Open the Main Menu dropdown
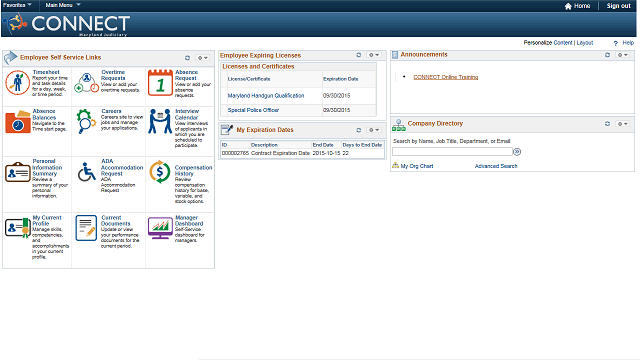Viewport: 640px width, 360px height. pos(63,5)
